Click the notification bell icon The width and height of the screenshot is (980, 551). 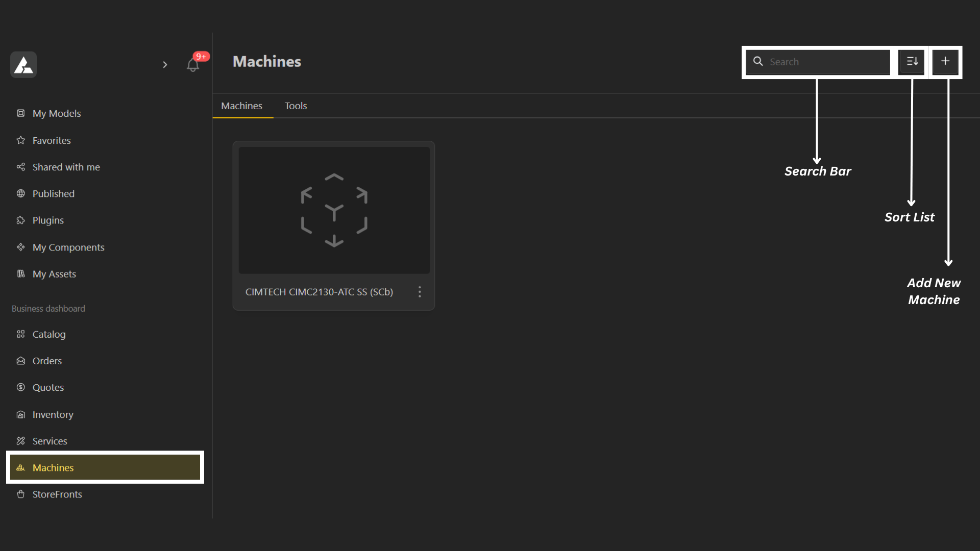[x=192, y=65]
